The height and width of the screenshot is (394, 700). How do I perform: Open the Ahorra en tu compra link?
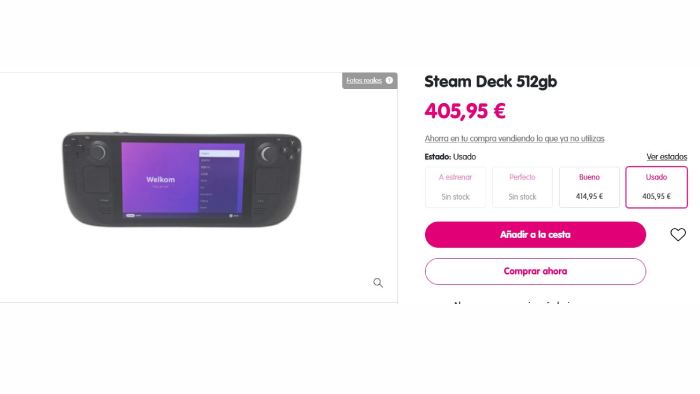(514, 138)
